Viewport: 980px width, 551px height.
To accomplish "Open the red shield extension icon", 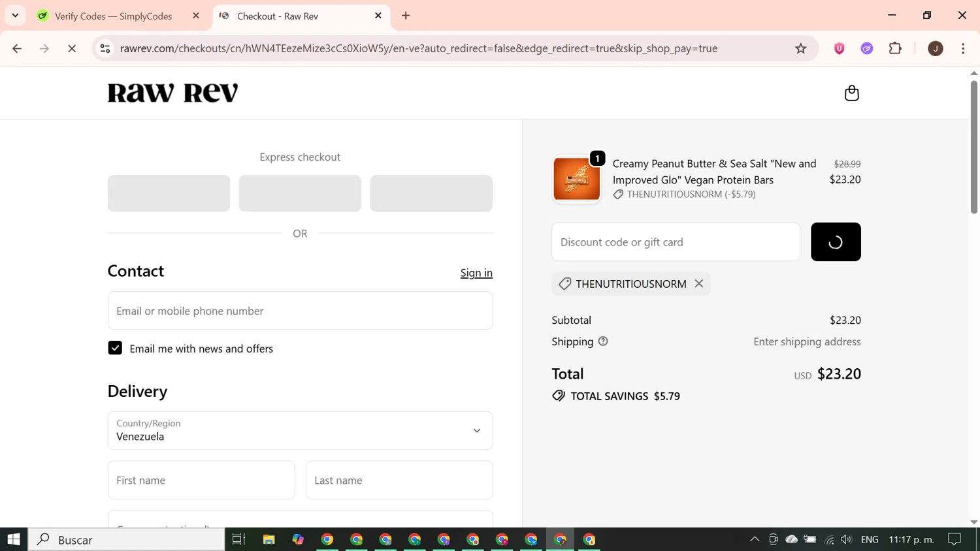I will (840, 48).
